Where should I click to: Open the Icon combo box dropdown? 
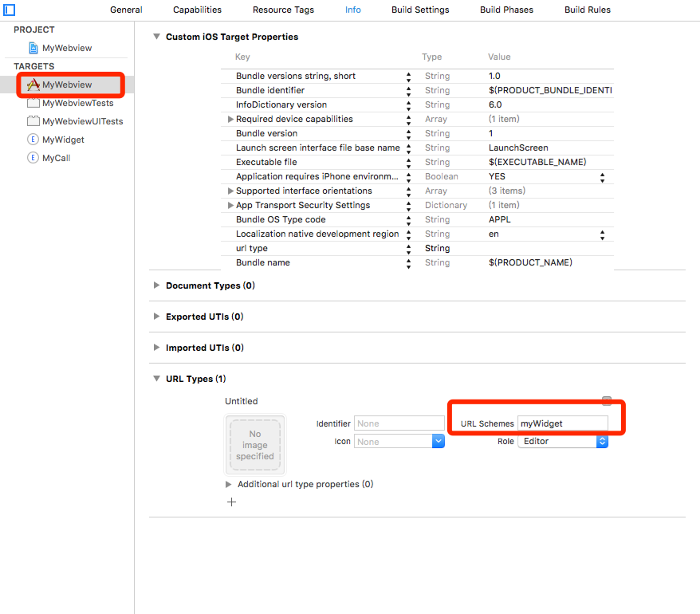tap(438, 441)
